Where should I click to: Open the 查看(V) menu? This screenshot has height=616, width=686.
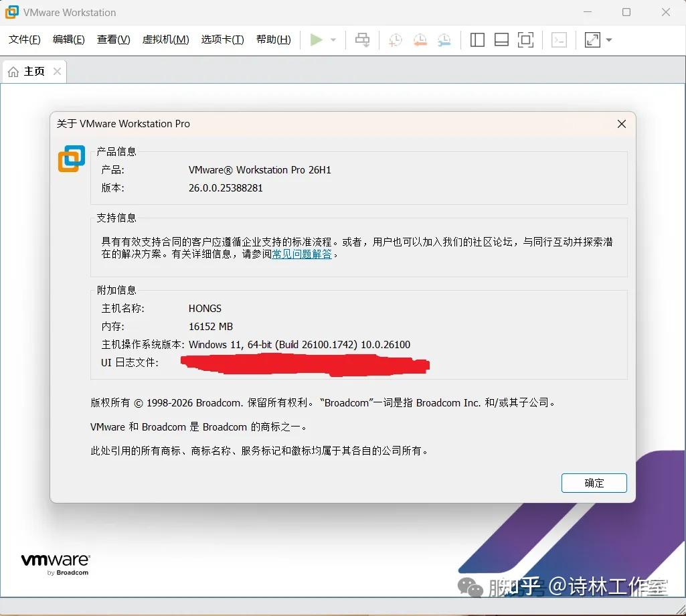coord(113,40)
